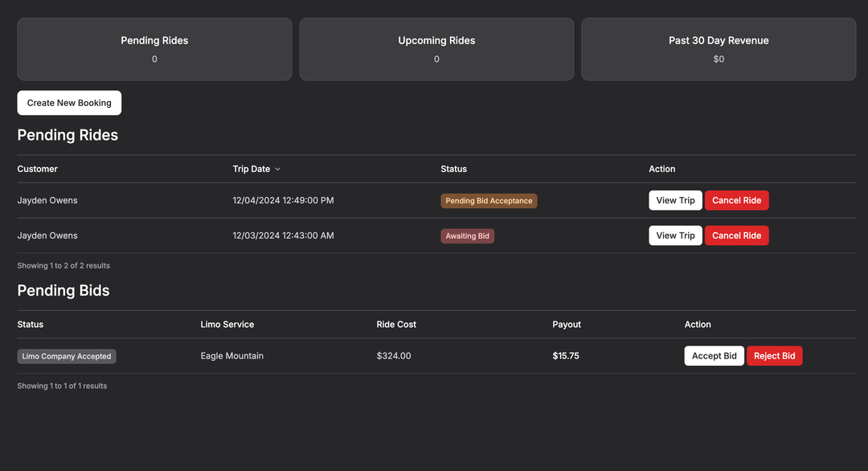This screenshot has height=471, width=868.
Task: Click "Showing 1 to 2 of 2 results"
Action: 63,266
